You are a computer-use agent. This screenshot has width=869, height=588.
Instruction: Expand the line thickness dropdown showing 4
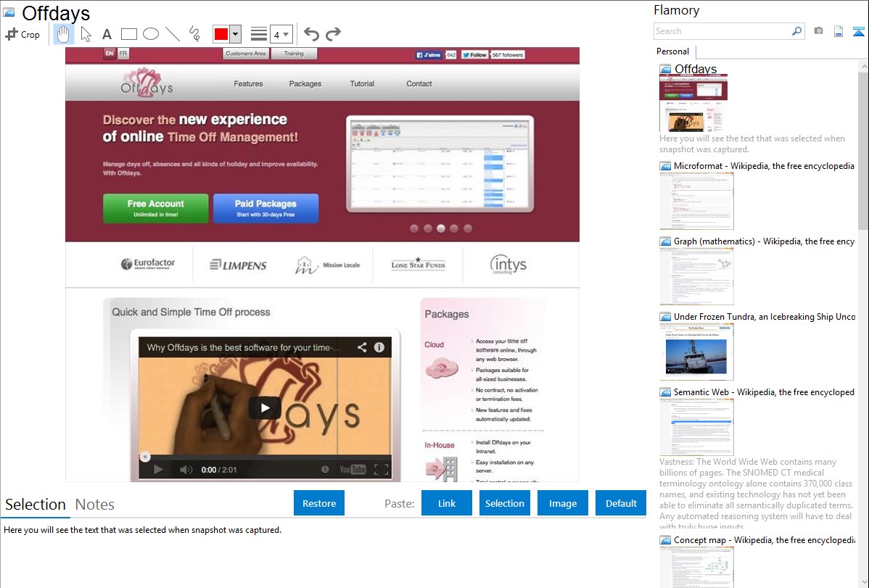pyautogui.click(x=281, y=34)
